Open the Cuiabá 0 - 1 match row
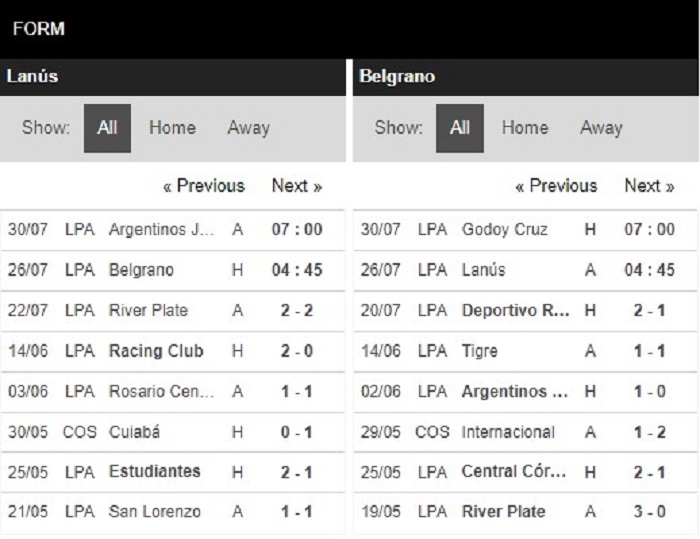 172,432
